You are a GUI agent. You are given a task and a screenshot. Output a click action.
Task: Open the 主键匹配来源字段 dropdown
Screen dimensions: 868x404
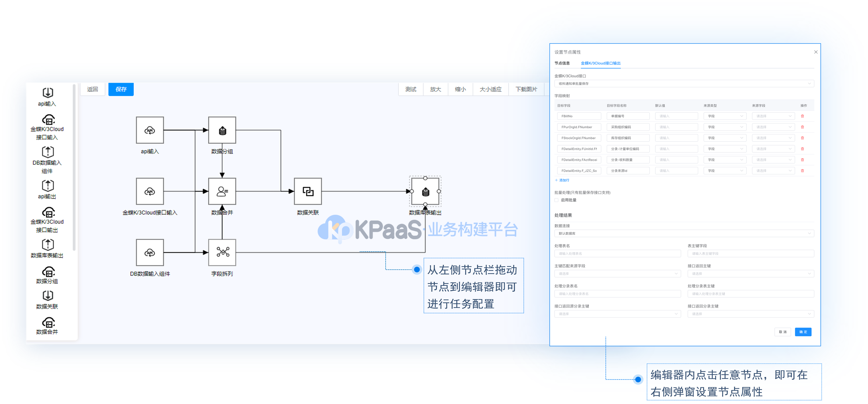pos(617,274)
